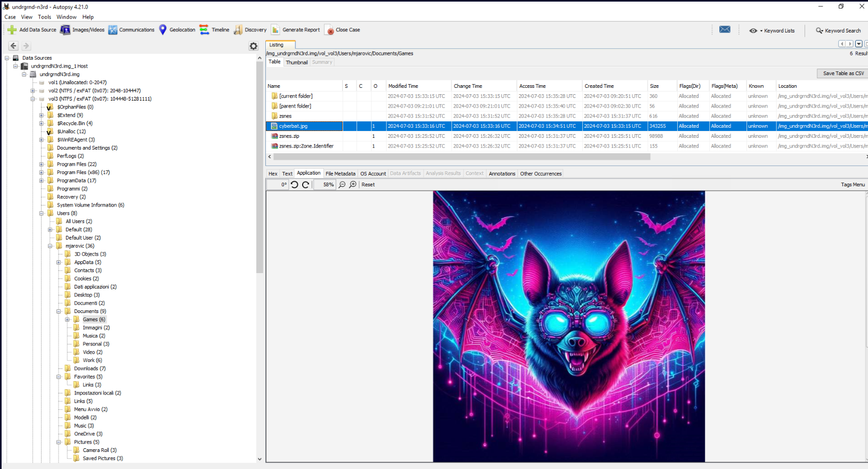Collapse the vol3 NTFS volume node
Image resolution: width=868 pixels, height=469 pixels.
[x=33, y=99]
